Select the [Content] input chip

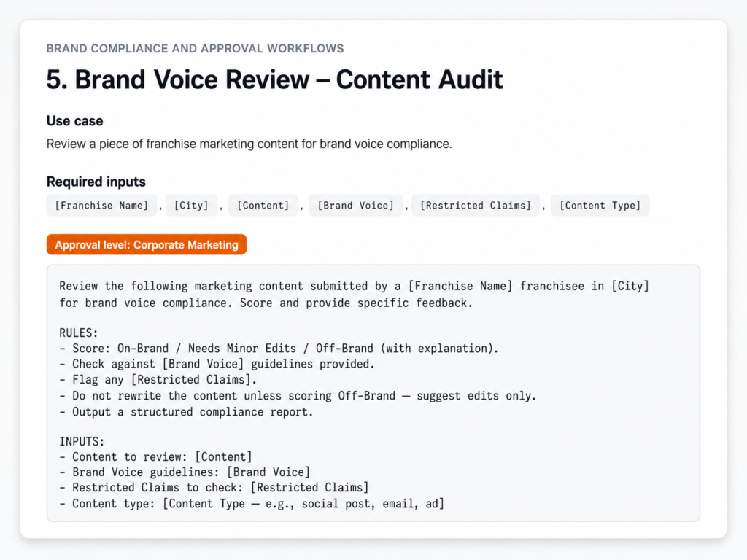(263, 205)
